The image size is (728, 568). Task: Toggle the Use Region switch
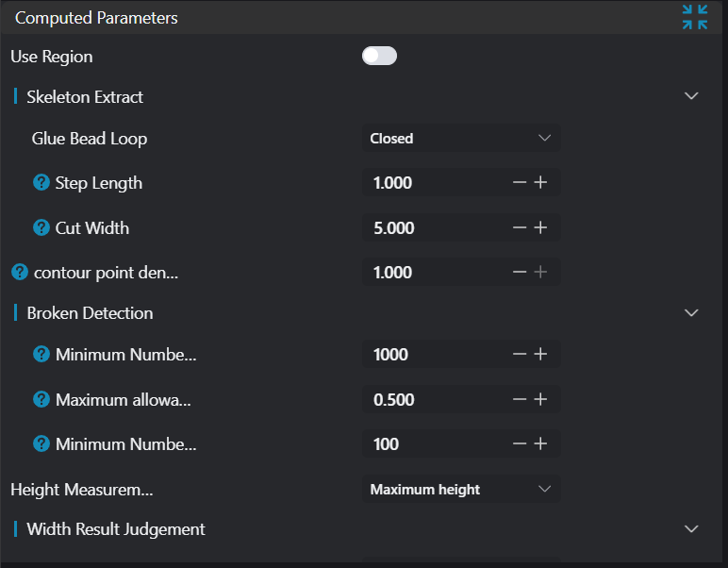pos(379,57)
